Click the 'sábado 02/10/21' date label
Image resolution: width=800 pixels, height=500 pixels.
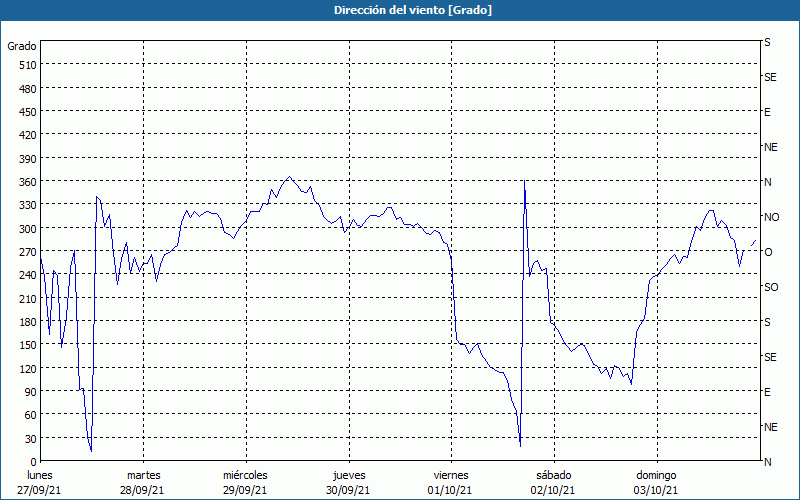point(554,483)
